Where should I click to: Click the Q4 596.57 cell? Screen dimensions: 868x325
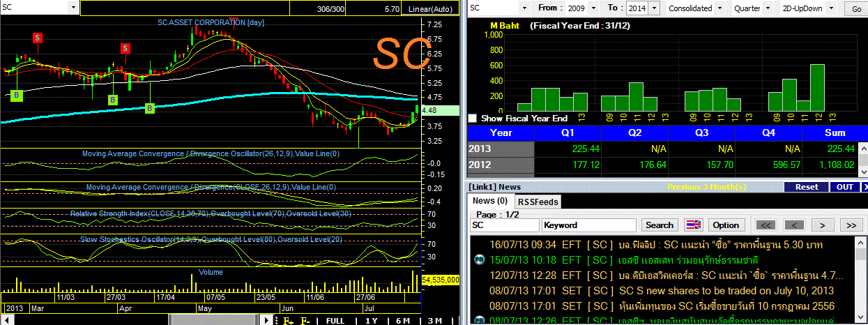(769, 165)
